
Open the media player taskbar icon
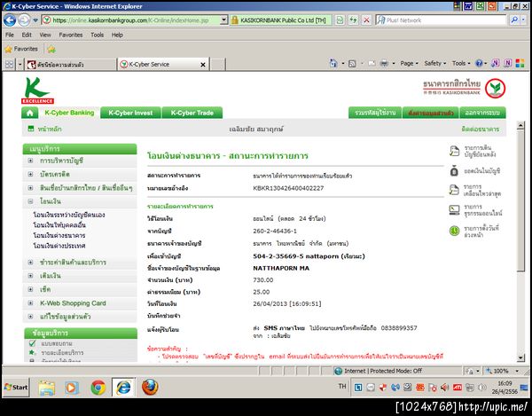[72, 388]
